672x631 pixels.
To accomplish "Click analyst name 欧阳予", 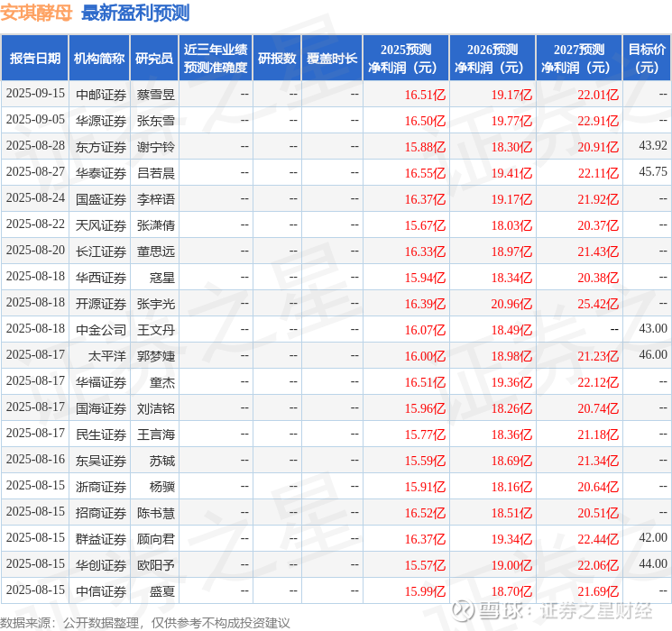I will (x=155, y=565).
